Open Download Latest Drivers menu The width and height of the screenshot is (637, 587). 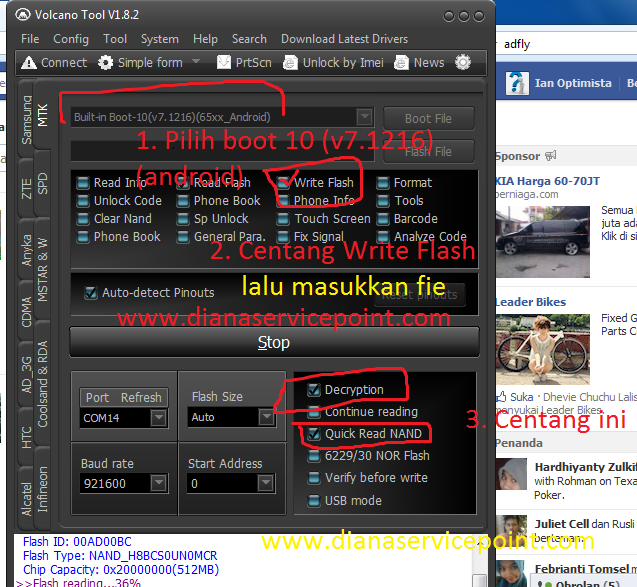(344, 39)
